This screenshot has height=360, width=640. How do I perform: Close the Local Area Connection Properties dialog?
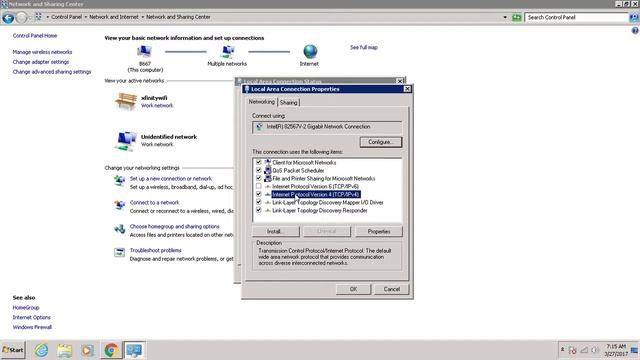point(407,89)
